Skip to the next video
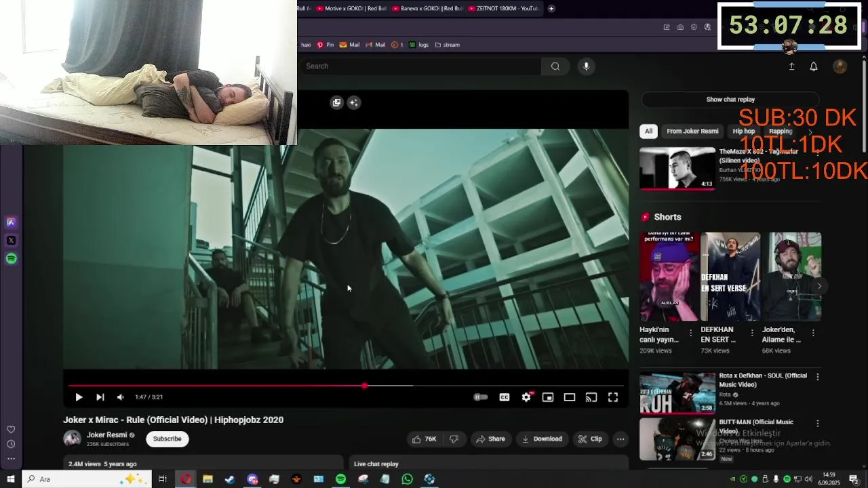Image resolution: width=868 pixels, height=488 pixels. coord(100,397)
